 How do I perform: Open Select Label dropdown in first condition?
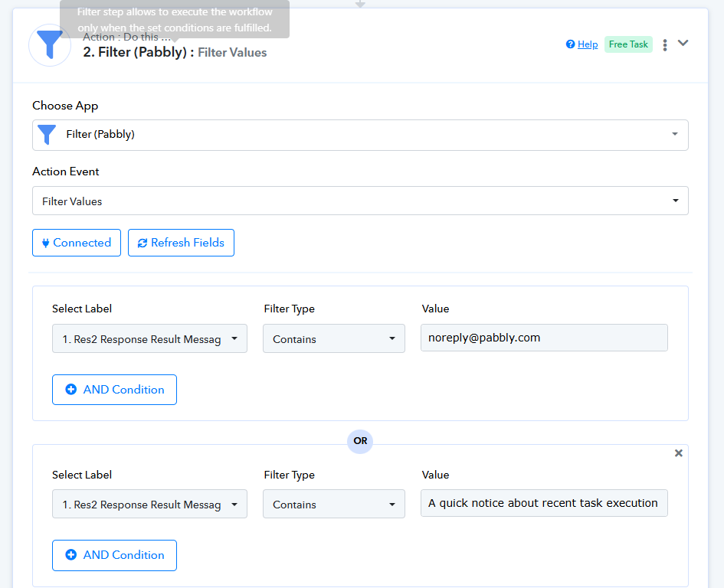pyautogui.click(x=149, y=338)
